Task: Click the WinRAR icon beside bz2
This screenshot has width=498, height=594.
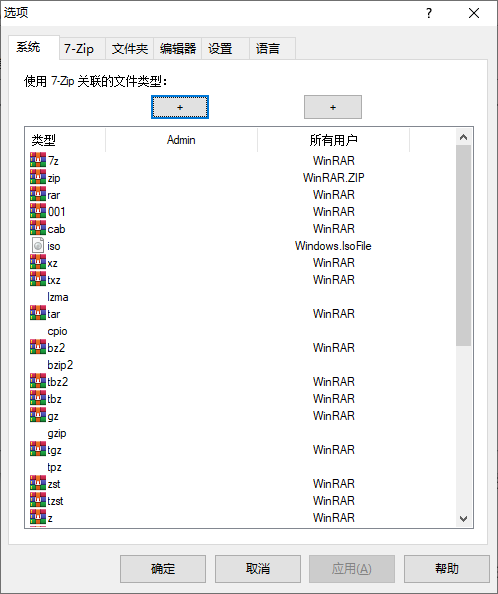Action: pyautogui.click(x=38, y=347)
